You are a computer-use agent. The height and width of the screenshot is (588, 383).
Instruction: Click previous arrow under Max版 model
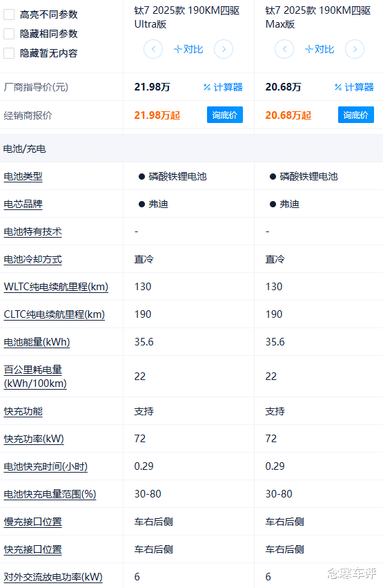(x=284, y=49)
